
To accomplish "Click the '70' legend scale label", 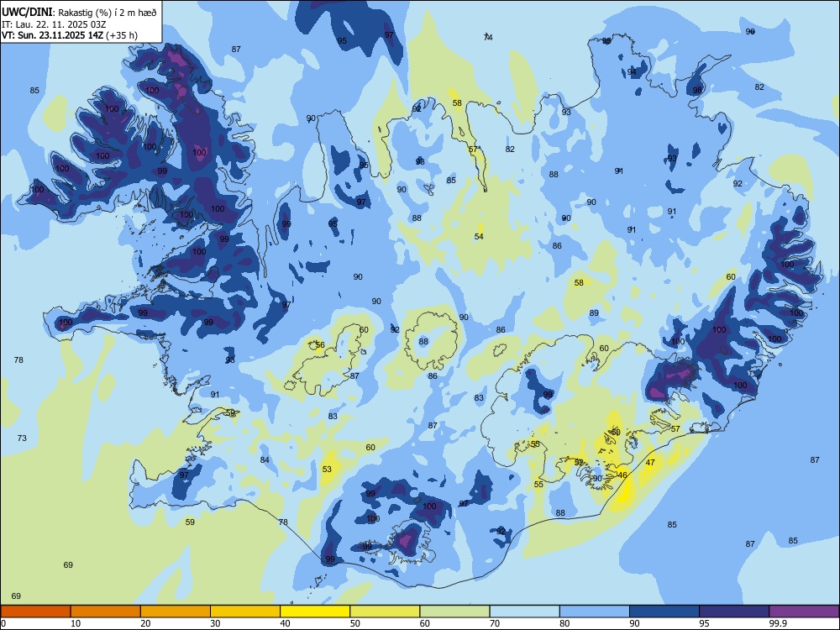I will (x=495, y=623).
